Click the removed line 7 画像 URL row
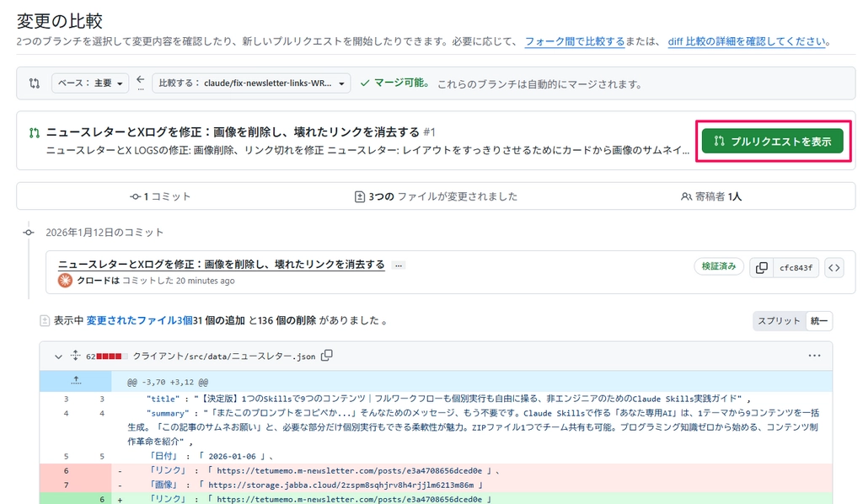This screenshot has height=504, width=863. pyautogui.click(x=436, y=485)
